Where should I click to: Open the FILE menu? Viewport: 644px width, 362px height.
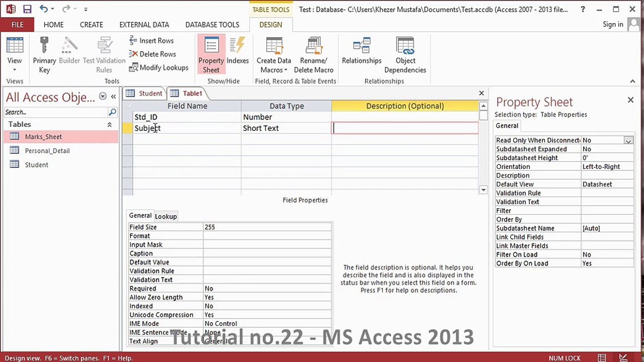(x=17, y=25)
